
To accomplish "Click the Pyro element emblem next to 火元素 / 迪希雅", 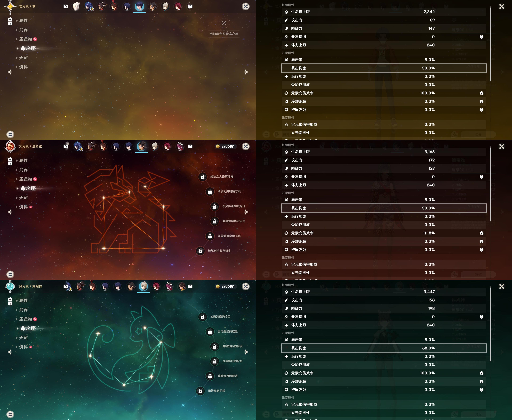I will (10, 146).
